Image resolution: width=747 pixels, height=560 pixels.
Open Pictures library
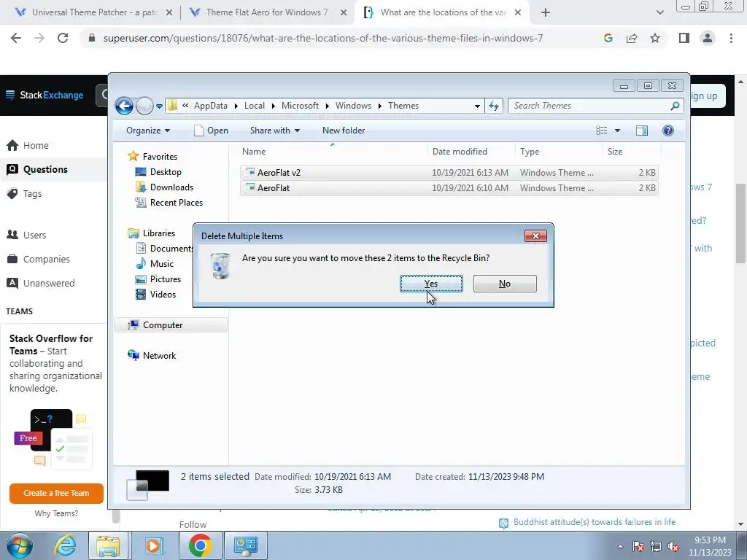coord(166,279)
